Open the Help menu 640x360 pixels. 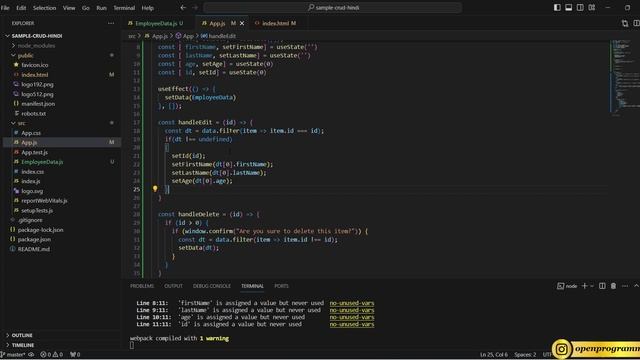147,8
